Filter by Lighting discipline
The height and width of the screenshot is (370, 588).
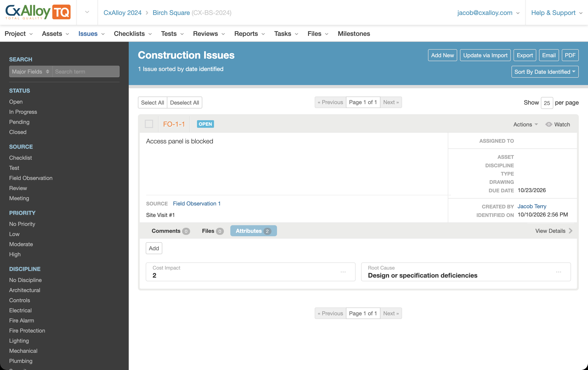(x=19, y=341)
